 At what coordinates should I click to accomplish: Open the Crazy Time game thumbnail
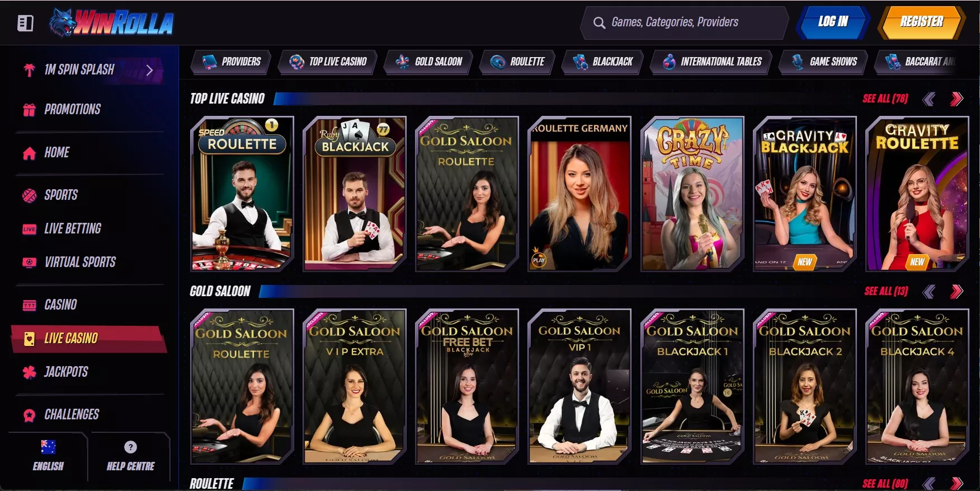tap(692, 194)
